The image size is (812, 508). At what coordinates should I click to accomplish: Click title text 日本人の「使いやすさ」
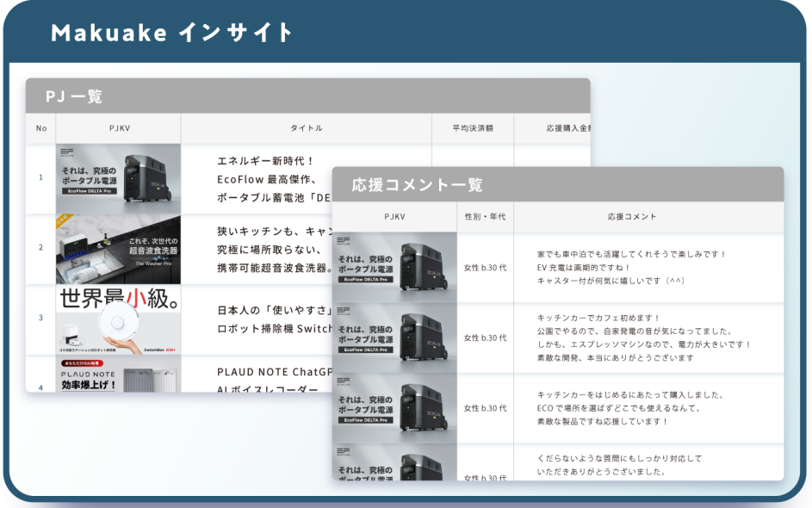coord(274,310)
